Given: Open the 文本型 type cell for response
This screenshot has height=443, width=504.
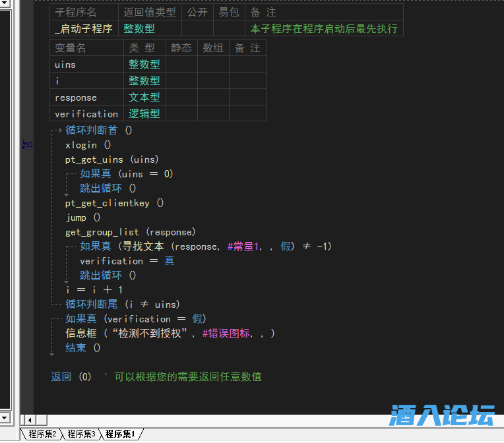Looking at the screenshot, I should coord(144,97).
